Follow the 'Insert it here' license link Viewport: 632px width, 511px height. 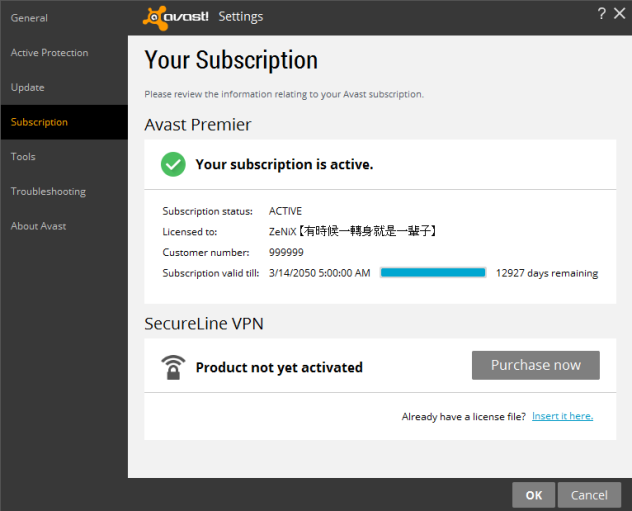point(562,416)
